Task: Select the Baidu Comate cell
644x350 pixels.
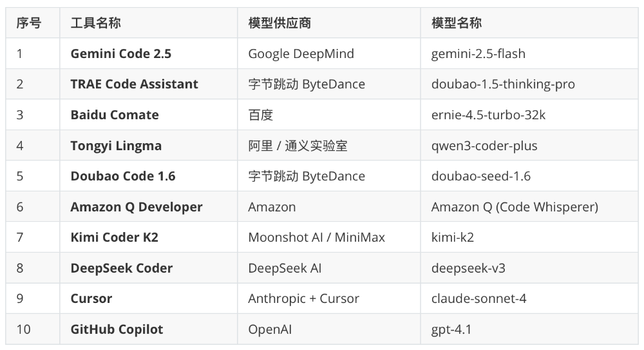Action: (x=115, y=115)
